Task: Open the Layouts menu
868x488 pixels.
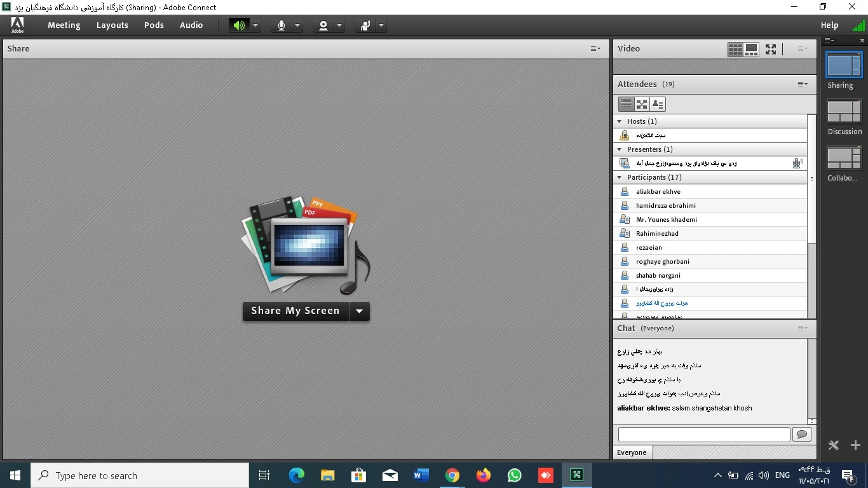Action: [x=112, y=25]
